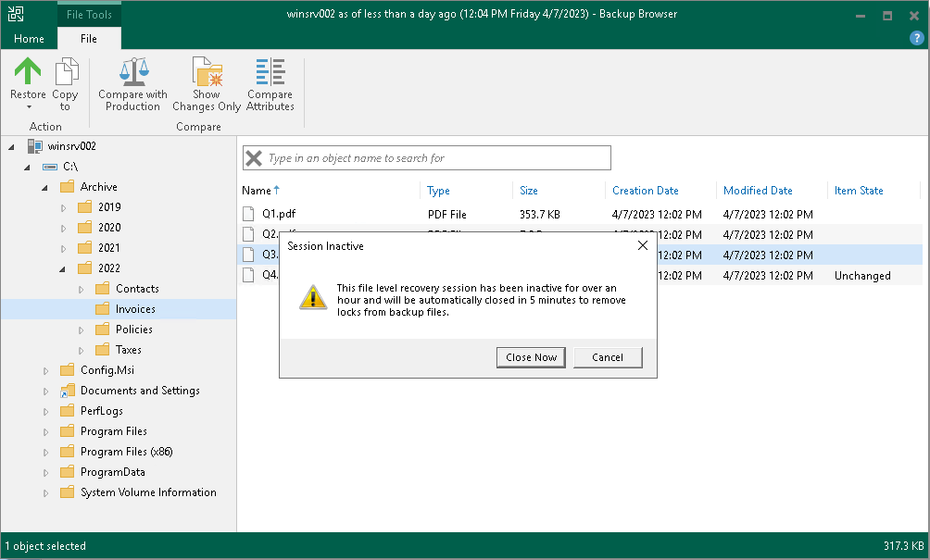Click the help question mark icon
Image resolution: width=930 pixels, height=560 pixels.
click(x=917, y=38)
